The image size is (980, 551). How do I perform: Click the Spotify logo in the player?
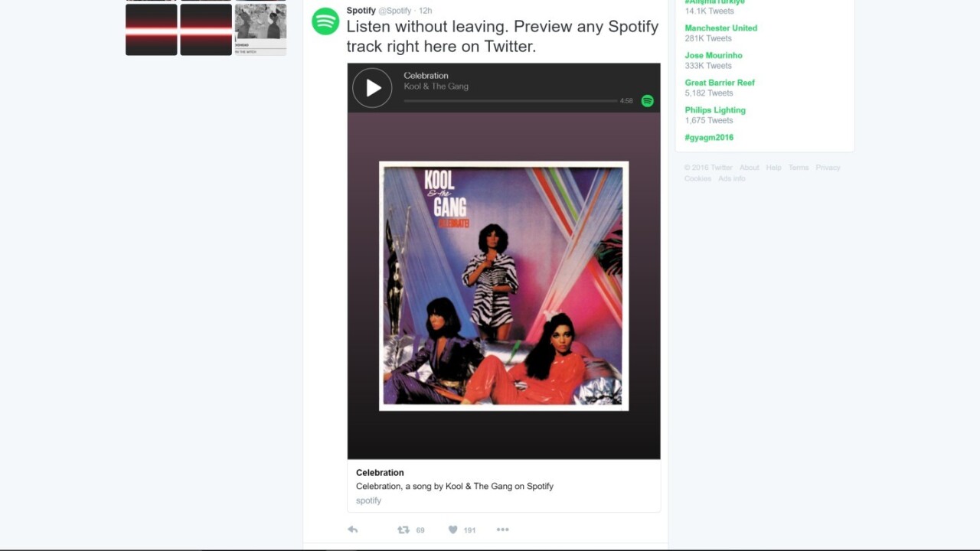[648, 101]
